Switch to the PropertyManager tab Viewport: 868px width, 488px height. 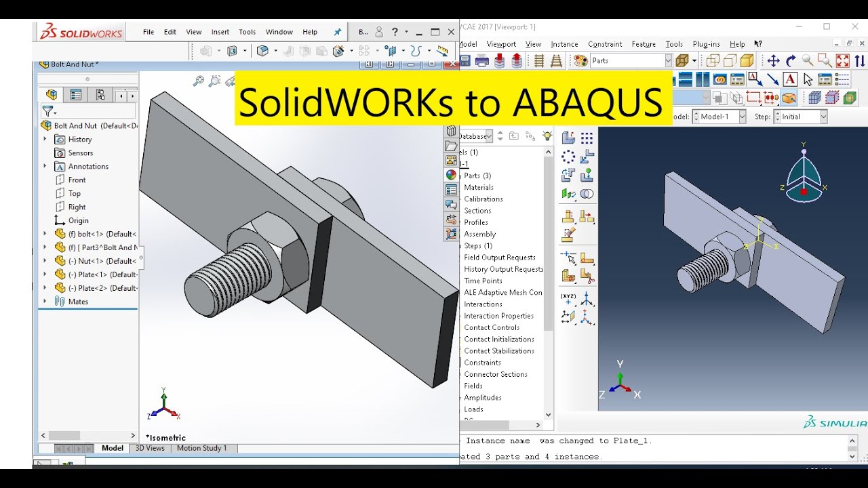tap(76, 95)
